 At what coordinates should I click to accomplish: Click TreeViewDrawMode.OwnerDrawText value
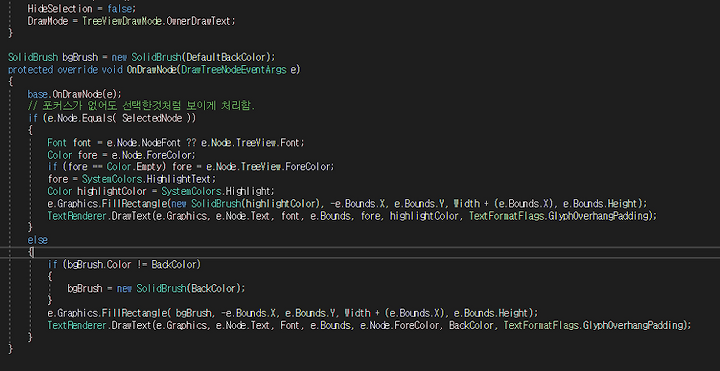tap(158, 21)
